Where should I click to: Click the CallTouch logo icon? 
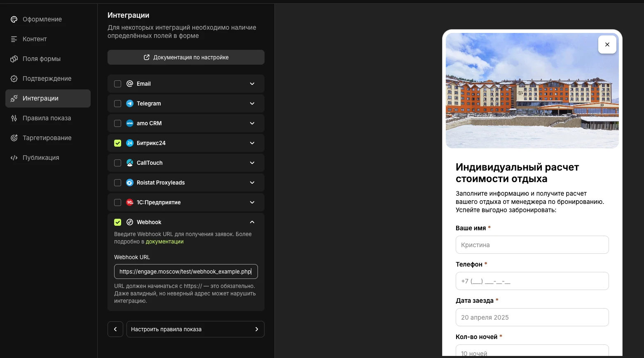click(x=130, y=163)
